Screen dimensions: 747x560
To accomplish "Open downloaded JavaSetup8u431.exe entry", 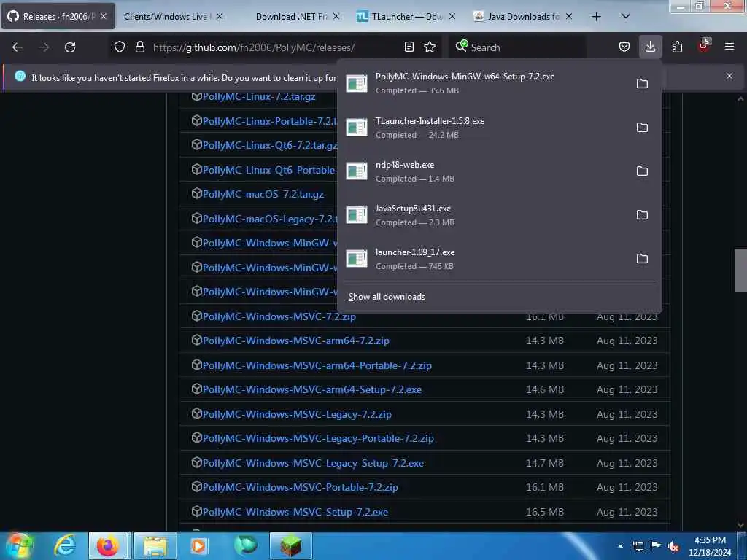I will click(x=484, y=215).
